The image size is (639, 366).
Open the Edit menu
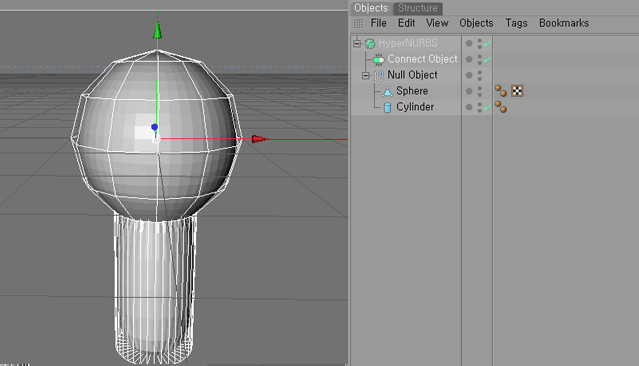tap(406, 23)
